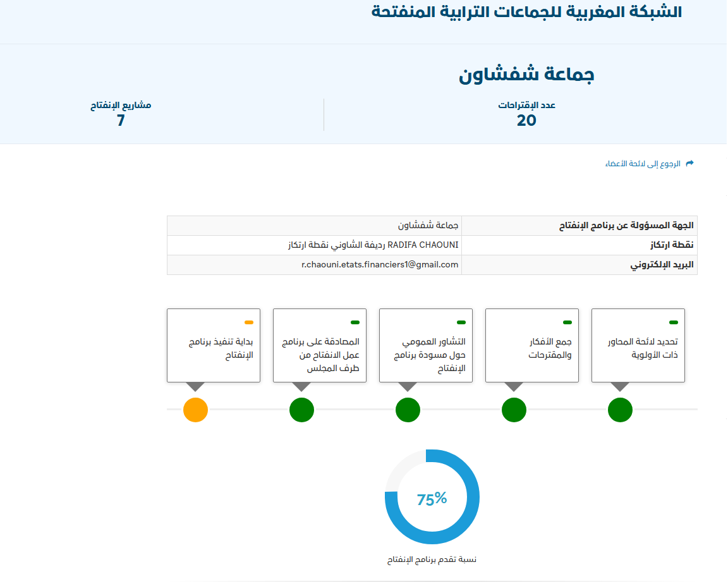Image resolution: width=728 pixels, height=586 pixels.
Task: Click the green status dash in جمع الأفكار card
Action: pos(567,322)
